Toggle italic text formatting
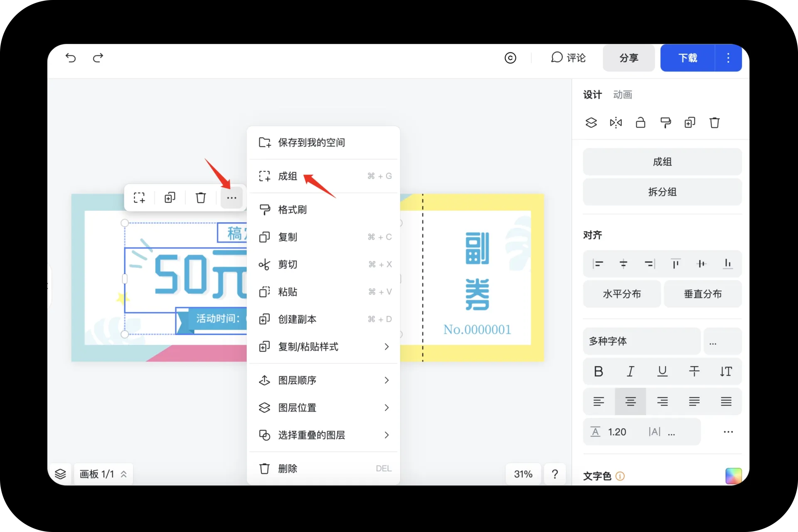The height and width of the screenshot is (532, 798). [631, 371]
